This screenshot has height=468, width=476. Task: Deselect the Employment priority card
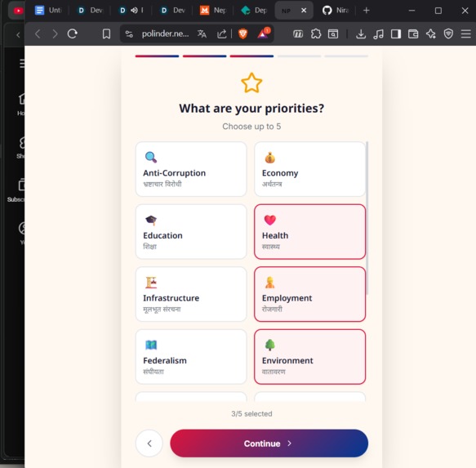point(309,294)
